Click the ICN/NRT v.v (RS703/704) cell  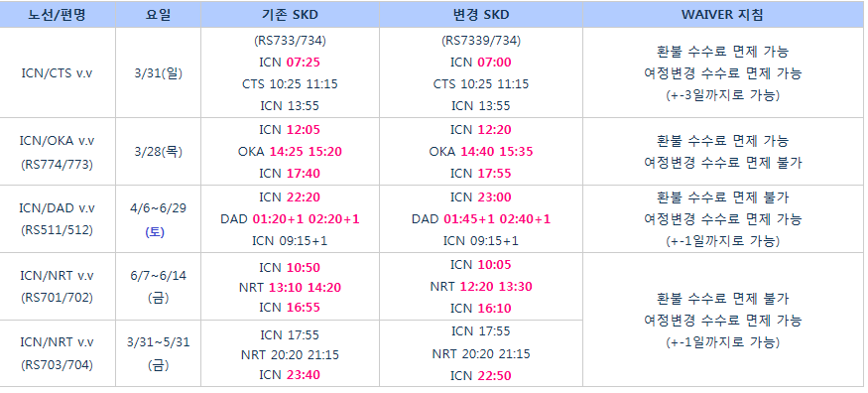tap(57, 353)
